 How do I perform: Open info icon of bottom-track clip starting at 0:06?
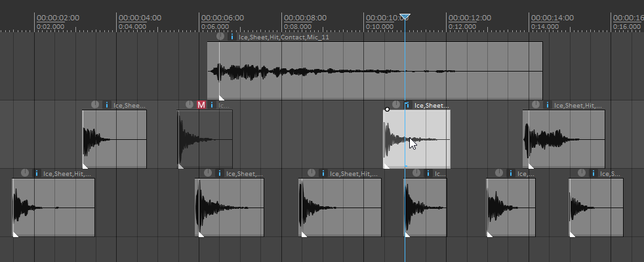220,173
